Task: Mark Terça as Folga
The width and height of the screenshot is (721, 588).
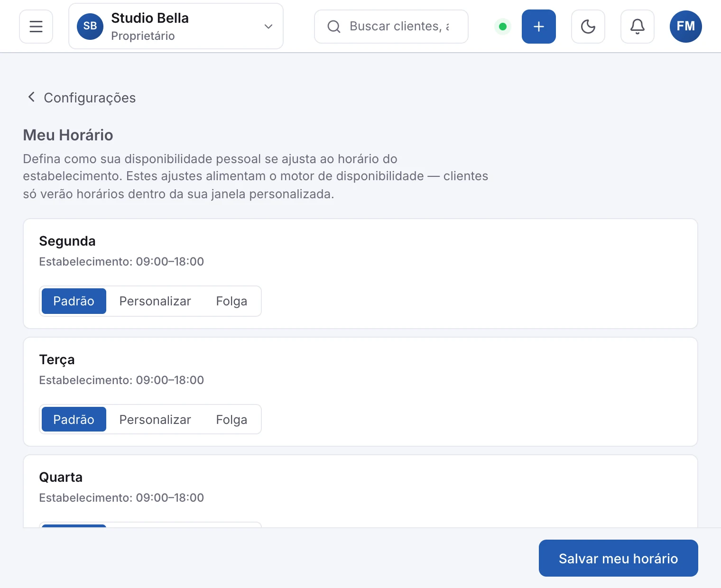Action: point(231,419)
